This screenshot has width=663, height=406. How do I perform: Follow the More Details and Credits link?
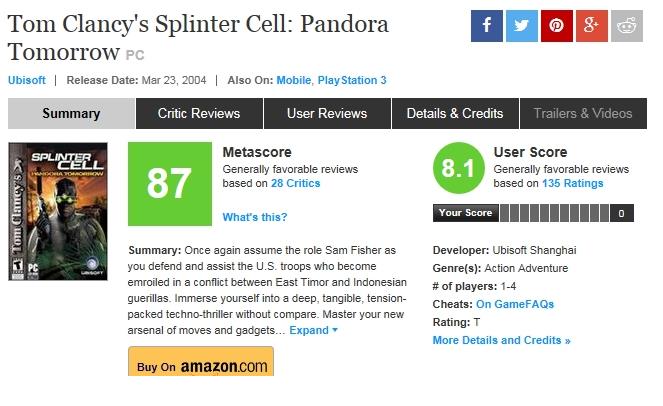click(501, 340)
